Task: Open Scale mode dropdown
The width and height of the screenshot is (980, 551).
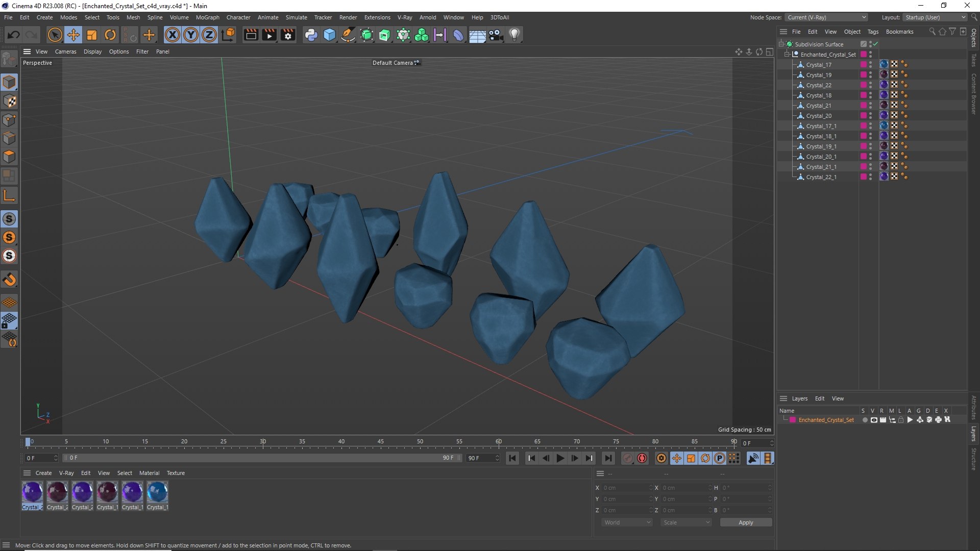Action: coord(686,522)
